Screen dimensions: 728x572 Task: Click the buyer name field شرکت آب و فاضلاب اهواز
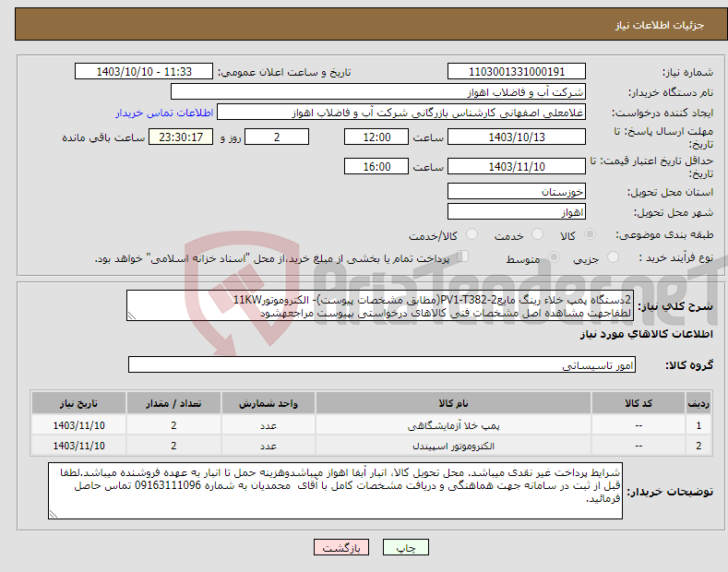(x=378, y=92)
